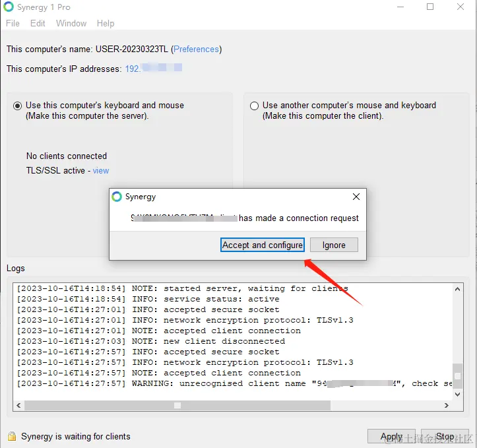Image resolution: width=477 pixels, height=448 pixels.
Task: Click the Synergy logo icon in title bar
Action: [x=9, y=7]
